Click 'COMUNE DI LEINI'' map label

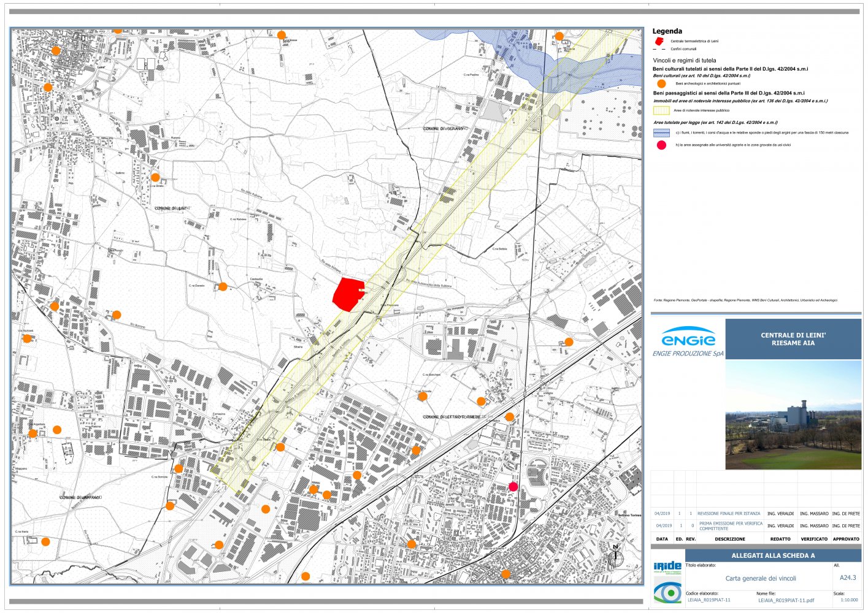(x=172, y=208)
